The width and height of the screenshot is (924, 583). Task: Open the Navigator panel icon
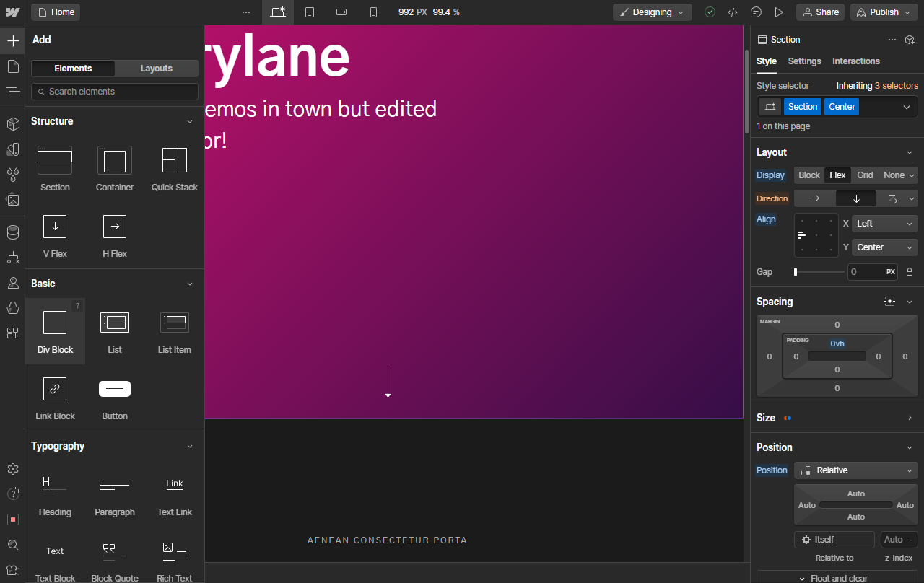13,92
